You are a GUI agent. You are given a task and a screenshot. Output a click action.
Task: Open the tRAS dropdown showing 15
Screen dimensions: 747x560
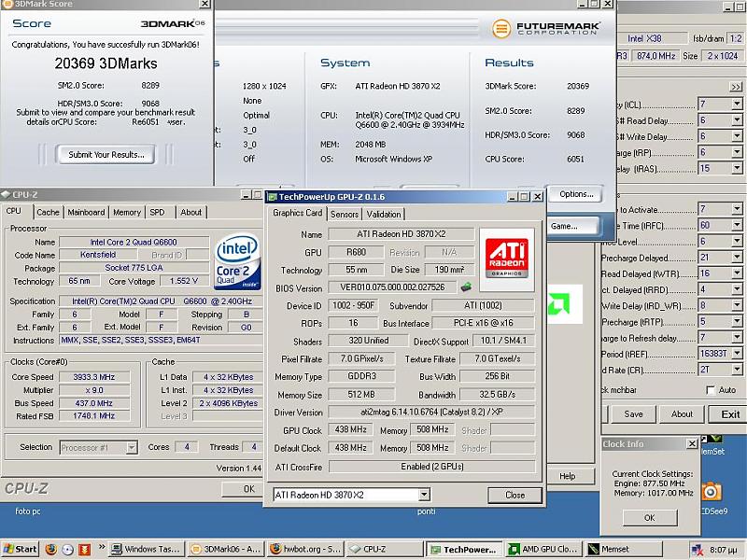click(737, 168)
